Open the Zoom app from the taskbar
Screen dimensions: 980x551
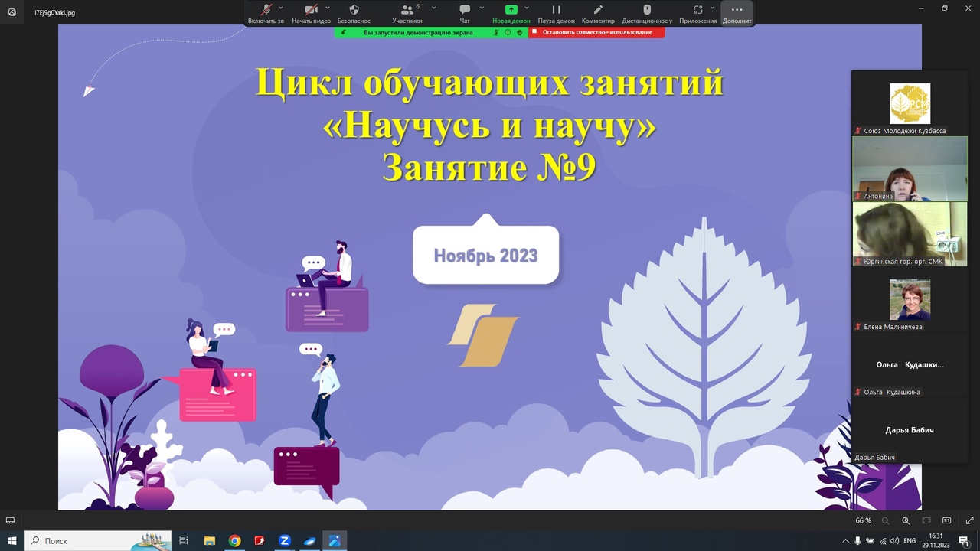[x=284, y=540]
